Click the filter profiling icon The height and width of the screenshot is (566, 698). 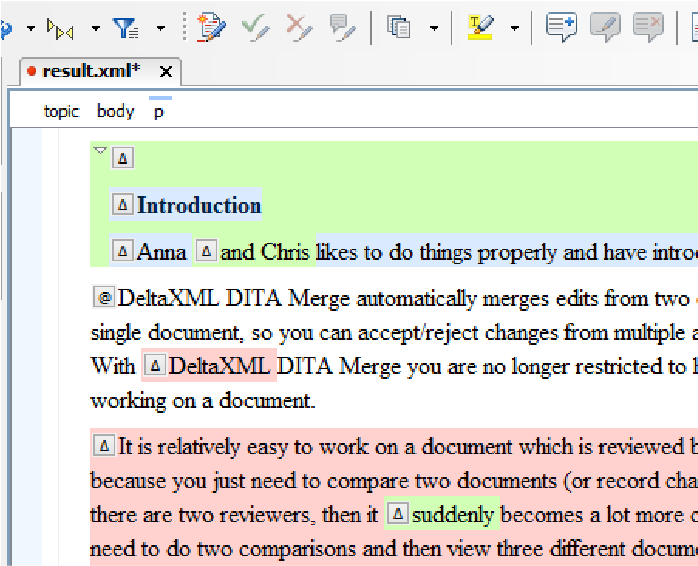(125, 28)
